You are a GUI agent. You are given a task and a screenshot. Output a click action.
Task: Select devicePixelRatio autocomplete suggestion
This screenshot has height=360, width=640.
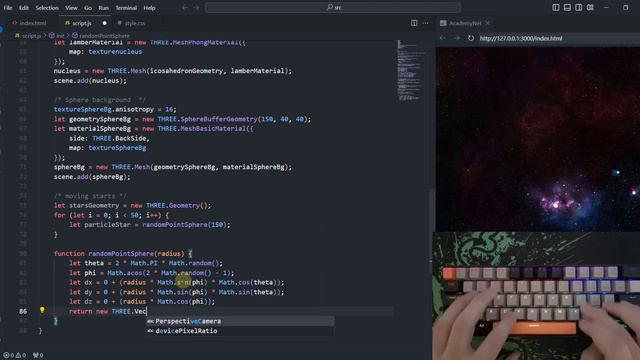tap(240, 331)
